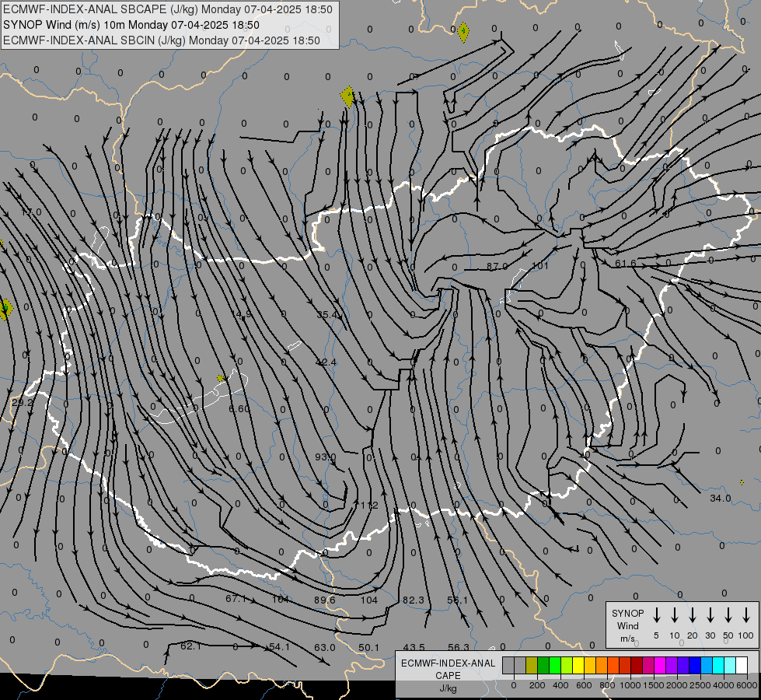This screenshot has height=700, width=761.
Task: Click the wind legend arrow above 100
Action: (746, 615)
